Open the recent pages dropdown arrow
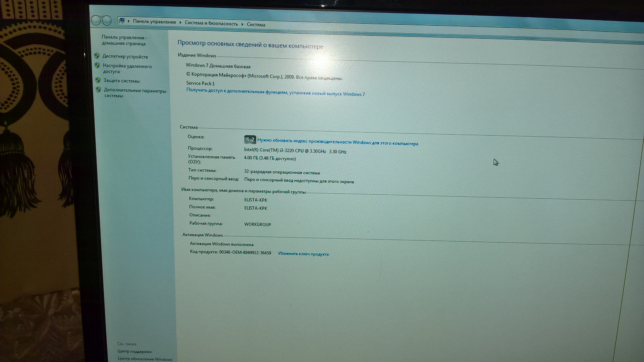The width and height of the screenshot is (644, 362). [x=115, y=21]
